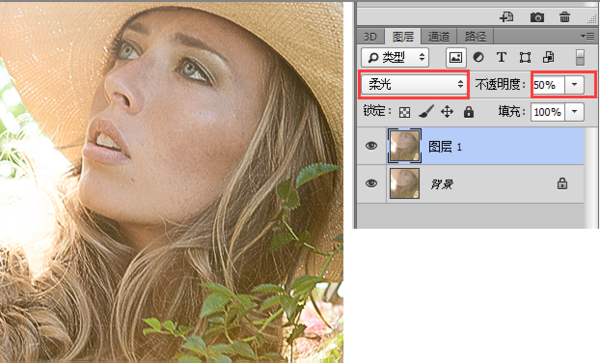The height and width of the screenshot is (363, 600).
Task: Open the 不透明度 opacity slider arrow
Action: click(574, 85)
